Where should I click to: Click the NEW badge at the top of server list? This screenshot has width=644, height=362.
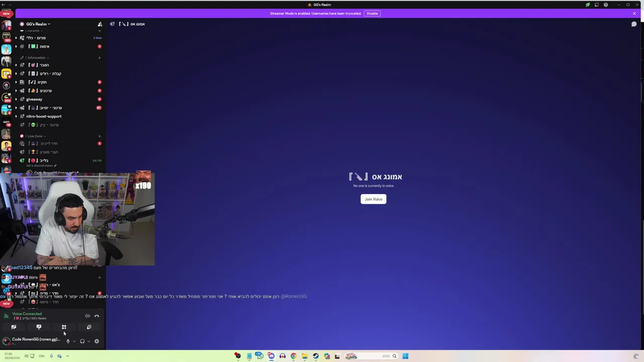[x=6, y=14]
